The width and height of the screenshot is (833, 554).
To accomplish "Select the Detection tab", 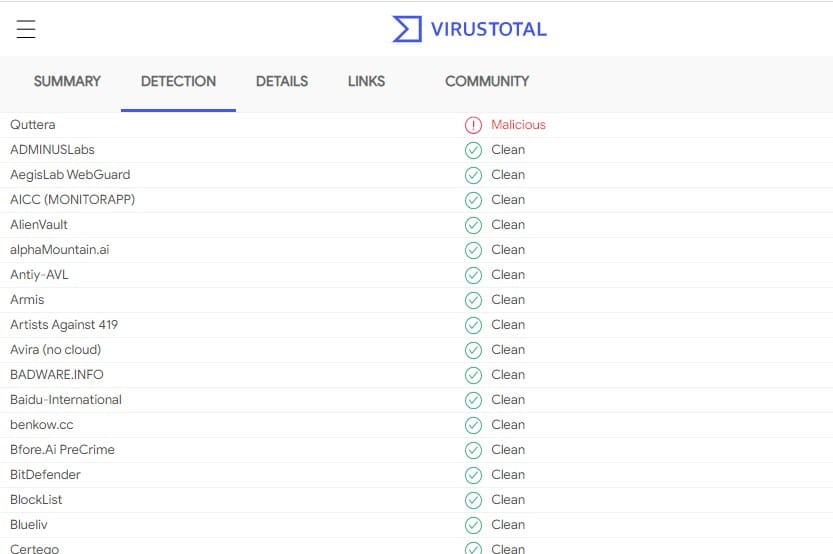I will click(178, 81).
